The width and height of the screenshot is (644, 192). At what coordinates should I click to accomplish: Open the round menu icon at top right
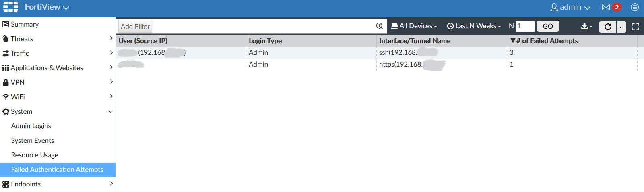tap(635, 7)
